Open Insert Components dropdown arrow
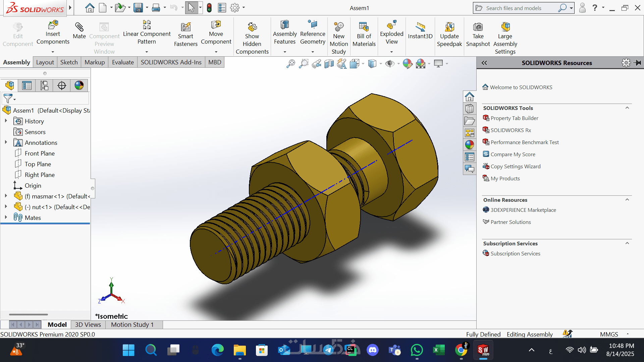 point(53,52)
